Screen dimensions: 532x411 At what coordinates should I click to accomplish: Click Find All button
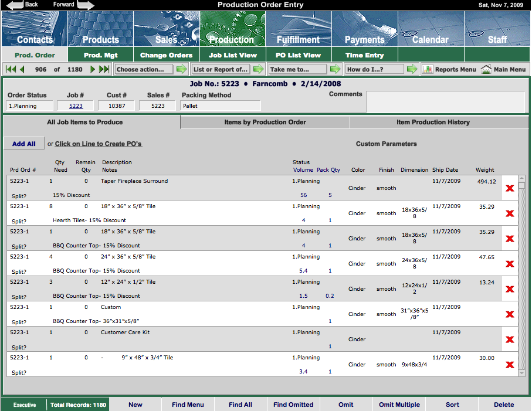pos(240,405)
